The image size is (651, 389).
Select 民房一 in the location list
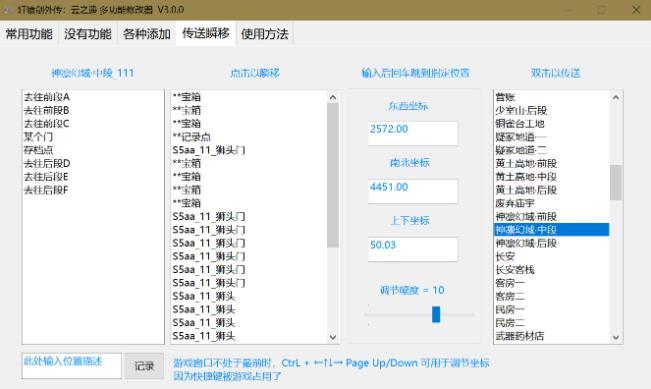[x=552, y=310]
